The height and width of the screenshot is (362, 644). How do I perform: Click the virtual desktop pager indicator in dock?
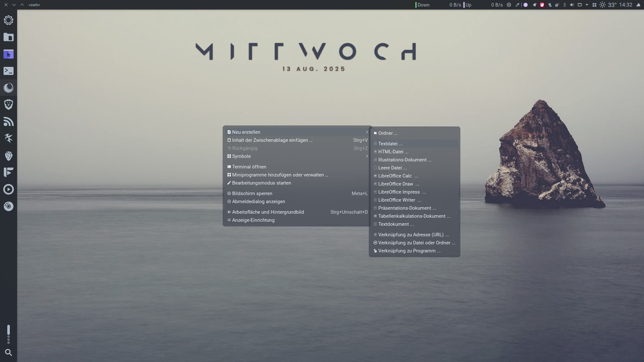(8, 334)
